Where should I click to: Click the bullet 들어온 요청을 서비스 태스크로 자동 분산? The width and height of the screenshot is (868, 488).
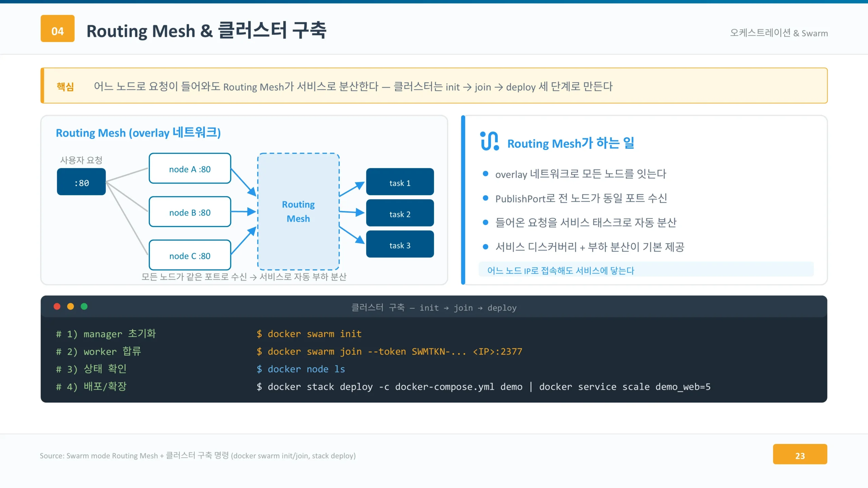tap(586, 223)
